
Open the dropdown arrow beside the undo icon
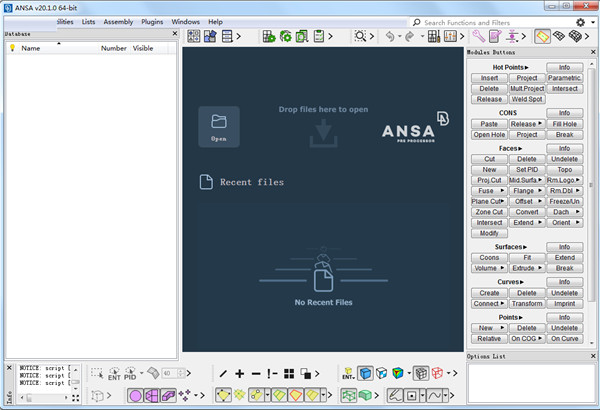pyautogui.click(x=399, y=37)
